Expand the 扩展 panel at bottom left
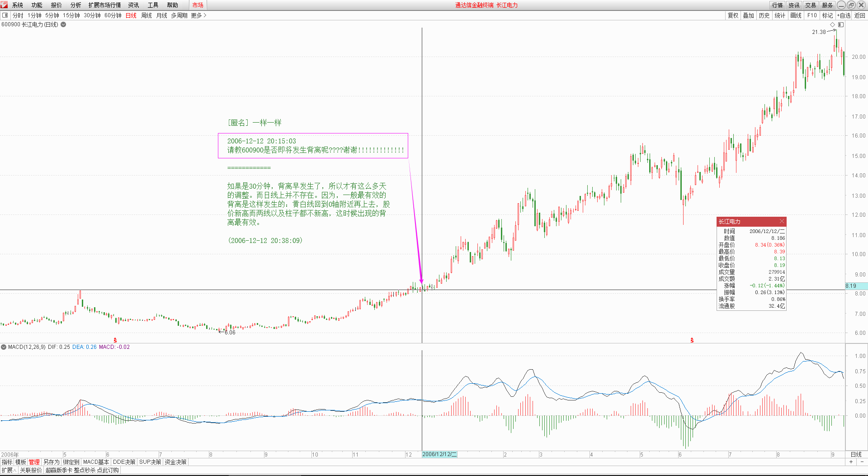 click(x=8, y=470)
